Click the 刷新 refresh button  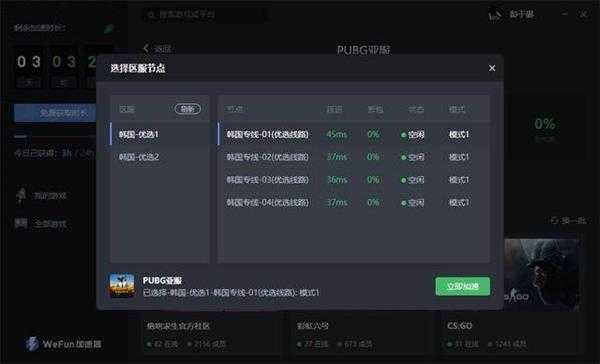point(188,109)
